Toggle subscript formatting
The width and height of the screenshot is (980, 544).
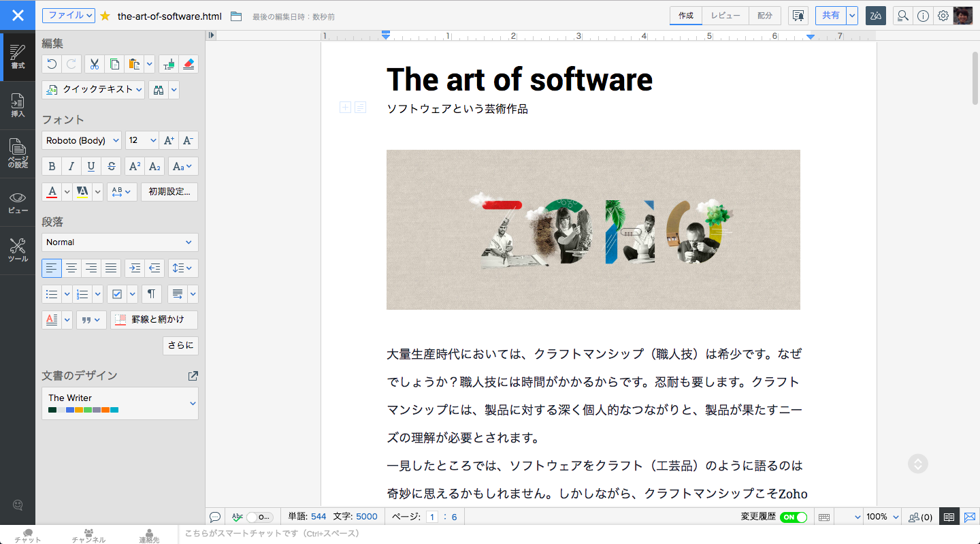pyautogui.click(x=154, y=166)
